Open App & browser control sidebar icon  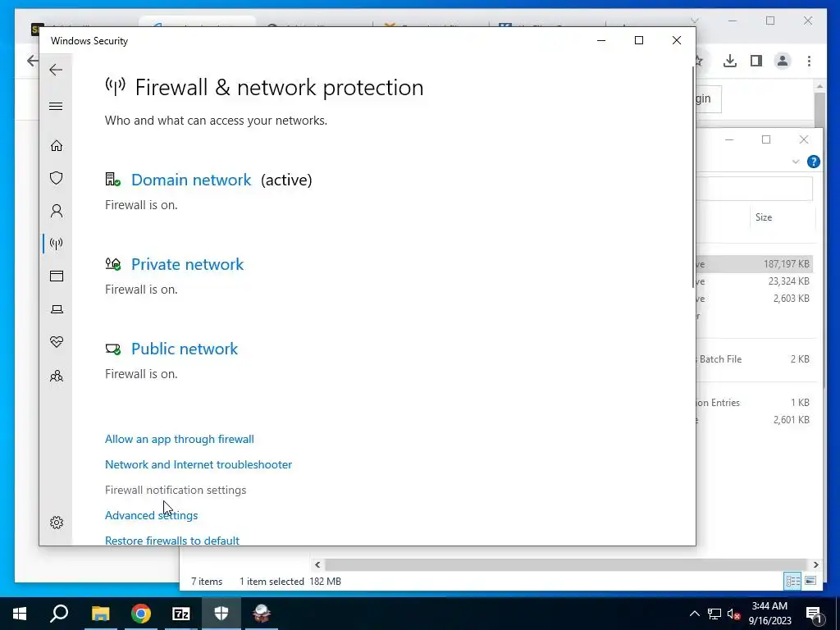57,276
